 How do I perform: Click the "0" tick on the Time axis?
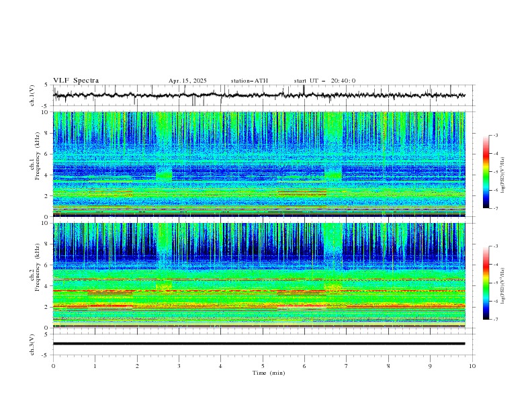point(53,366)
